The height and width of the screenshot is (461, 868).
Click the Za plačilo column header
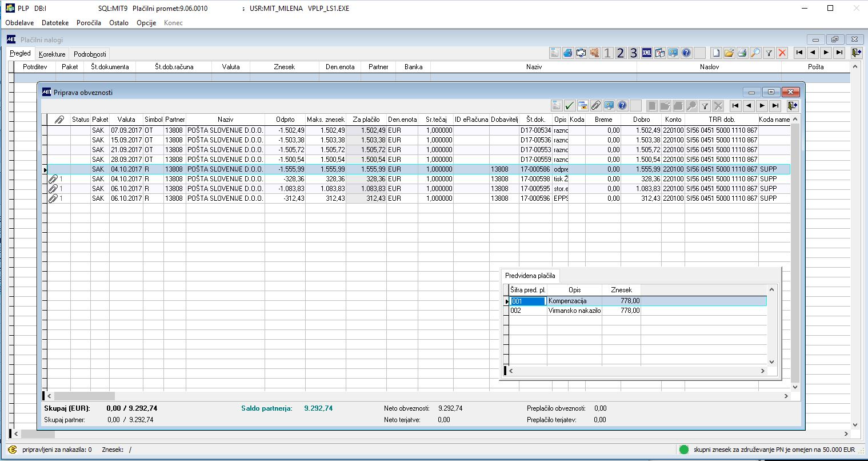pos(366,120)
